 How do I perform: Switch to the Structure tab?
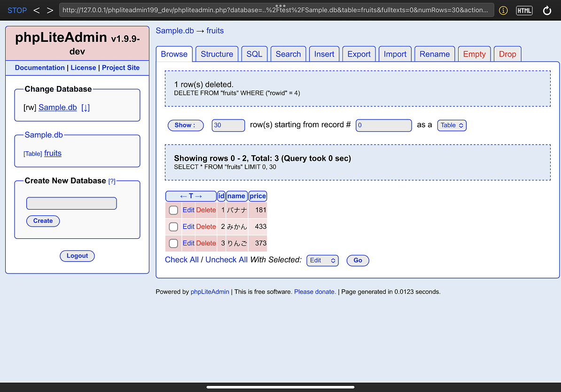tap(217, 54)
